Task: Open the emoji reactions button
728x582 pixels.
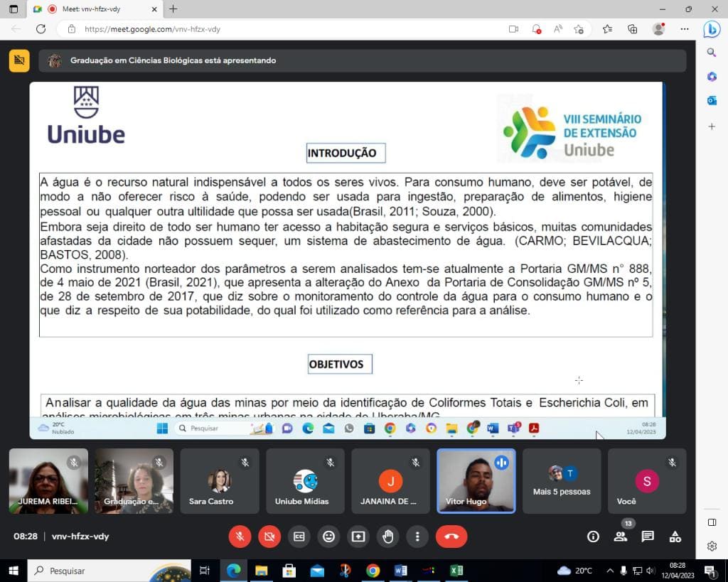Action: pyautogui.click(x=328, y=537)
